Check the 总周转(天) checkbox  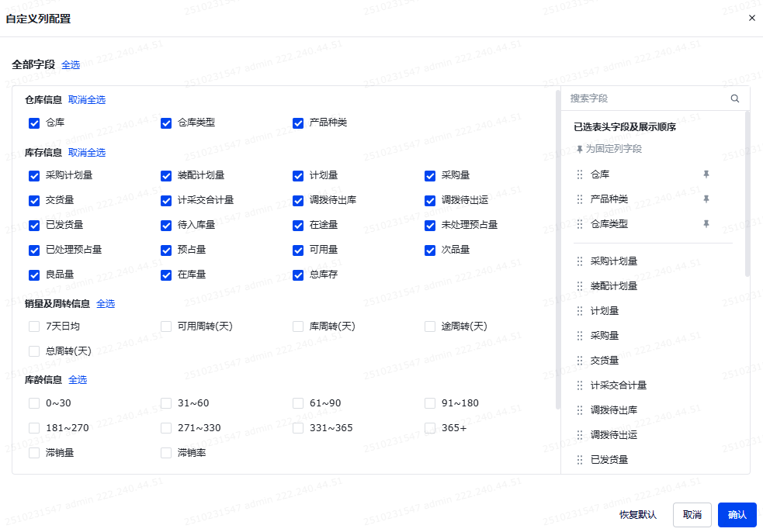(34, 351)
